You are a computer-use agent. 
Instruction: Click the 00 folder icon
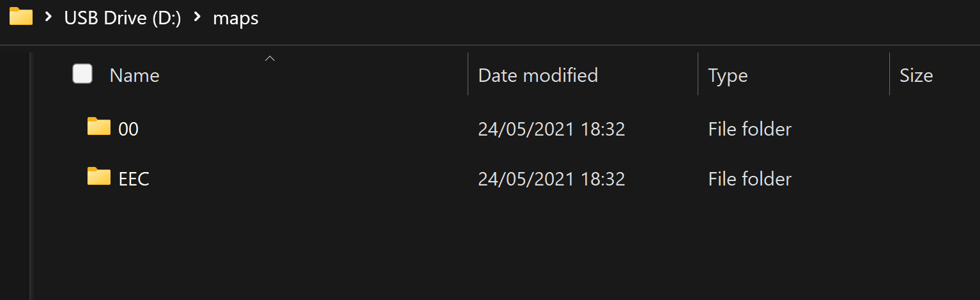click(99, 127)
